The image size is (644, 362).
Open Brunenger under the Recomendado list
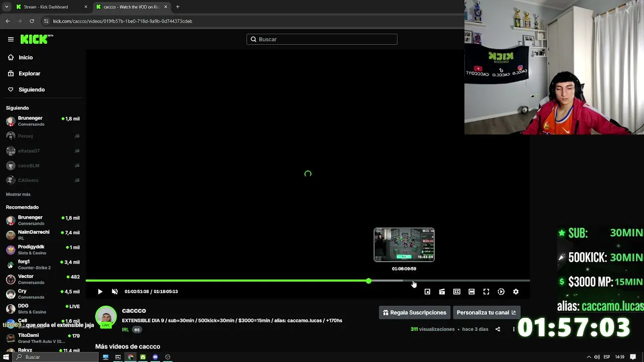pos(43,220)
